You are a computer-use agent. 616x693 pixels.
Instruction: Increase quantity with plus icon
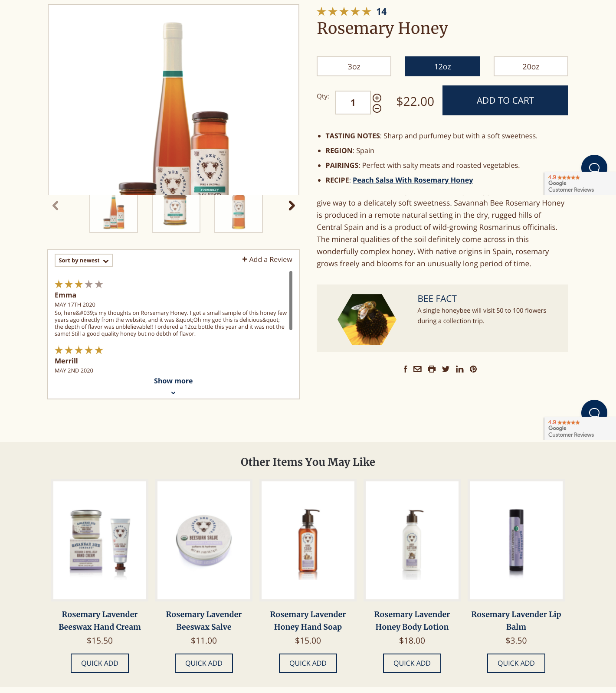click(377, 98)
